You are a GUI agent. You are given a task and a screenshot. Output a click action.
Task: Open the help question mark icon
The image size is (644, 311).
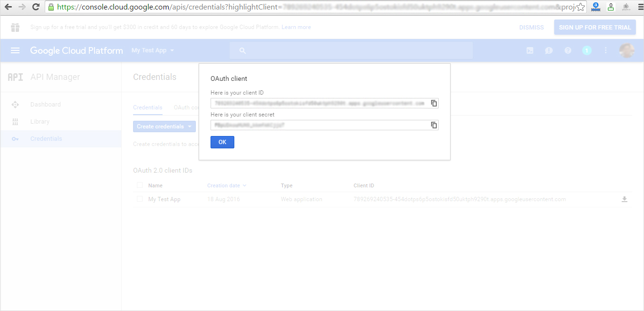pyautogui.click(x=568, y=50)
